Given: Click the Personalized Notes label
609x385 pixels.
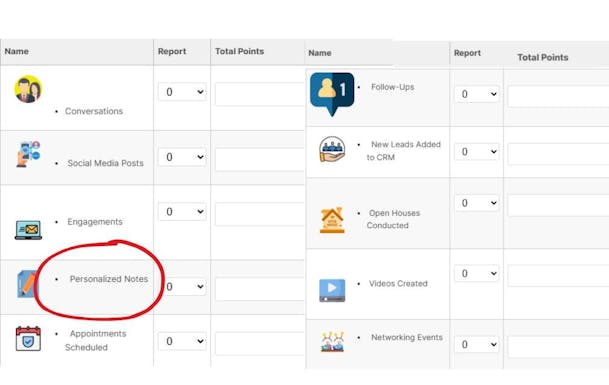Looking at the screenshot, I should click(x=109, y=279).
